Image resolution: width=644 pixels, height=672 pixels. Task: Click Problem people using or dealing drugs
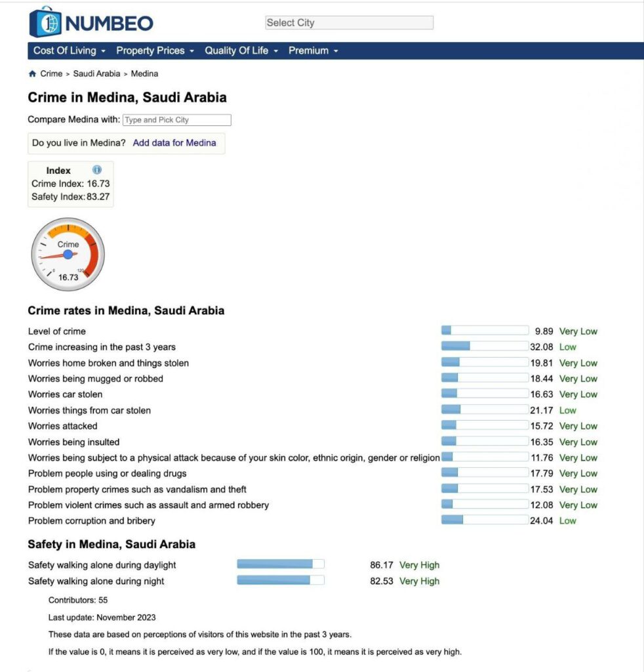coord(108,474)
